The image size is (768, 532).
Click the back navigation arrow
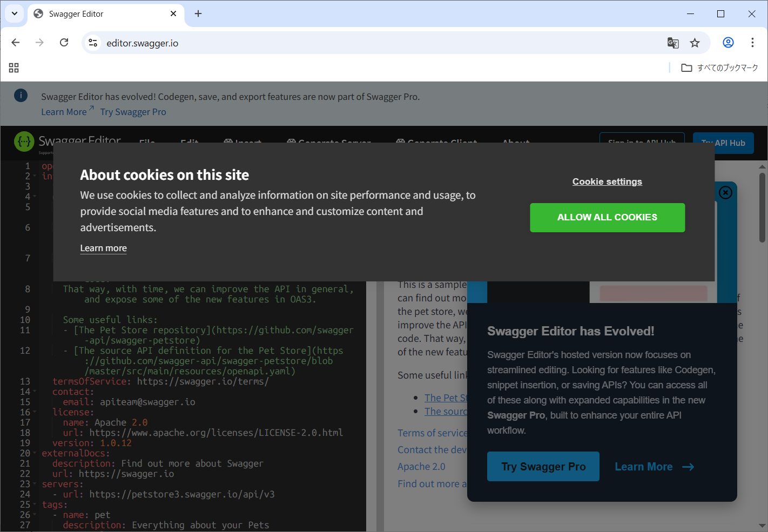tap(16, 43)
